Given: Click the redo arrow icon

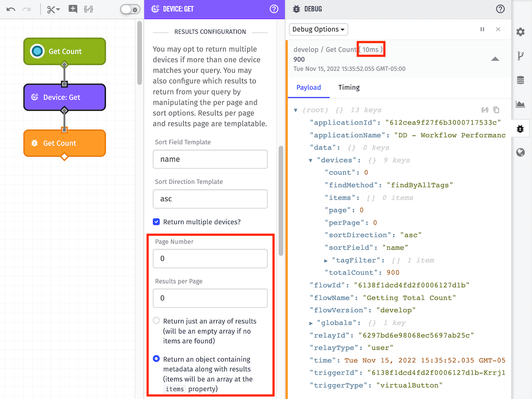Looking at the screenshot, I should pyautogui.click(x=27, y=9).
